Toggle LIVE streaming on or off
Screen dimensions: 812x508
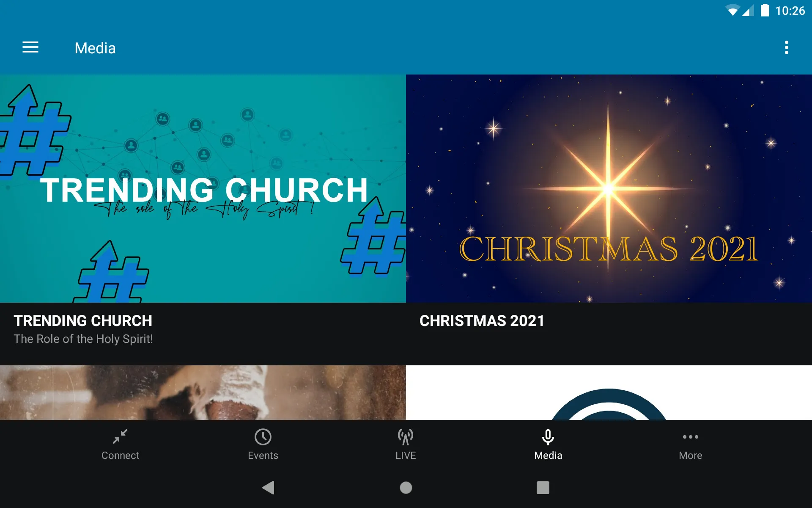pyautogui.click(x=406, y=444)
